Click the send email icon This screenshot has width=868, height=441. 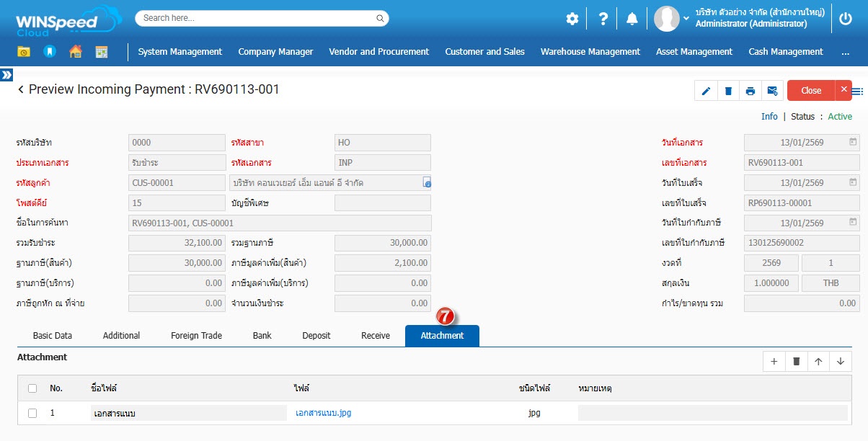772,91
